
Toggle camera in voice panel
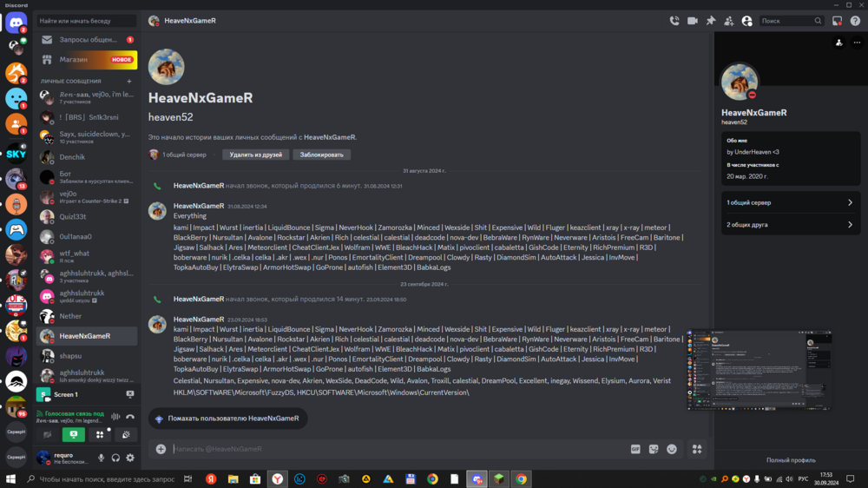coord(47,435)
